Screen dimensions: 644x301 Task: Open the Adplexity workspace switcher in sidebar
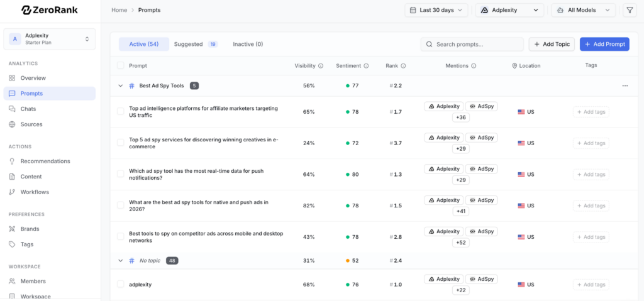tap(48, 39)
